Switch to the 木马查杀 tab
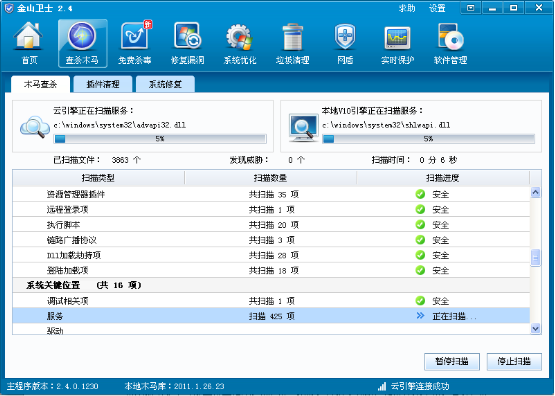Image resolution: width=555 pixels, height=396 pixels. (40, 84)
